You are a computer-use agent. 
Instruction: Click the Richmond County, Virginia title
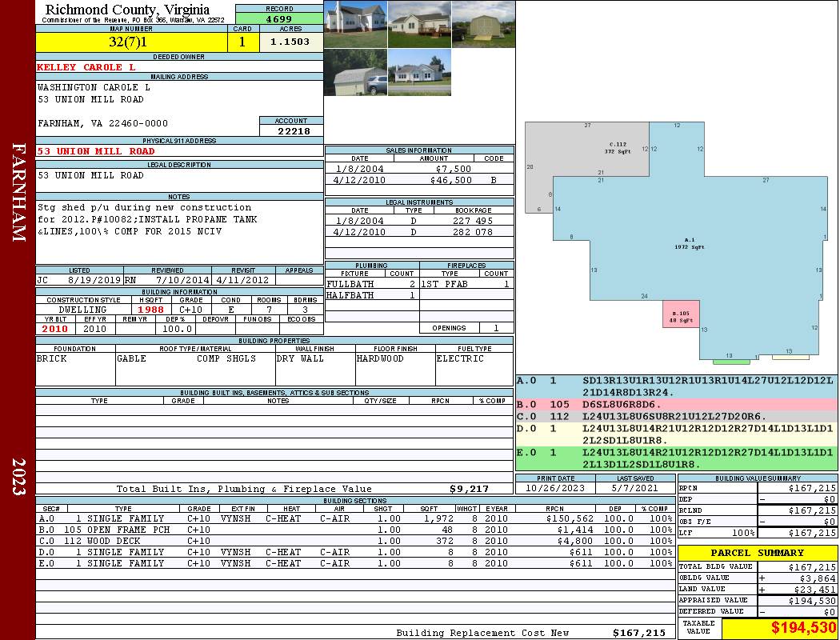pos(127,9)
